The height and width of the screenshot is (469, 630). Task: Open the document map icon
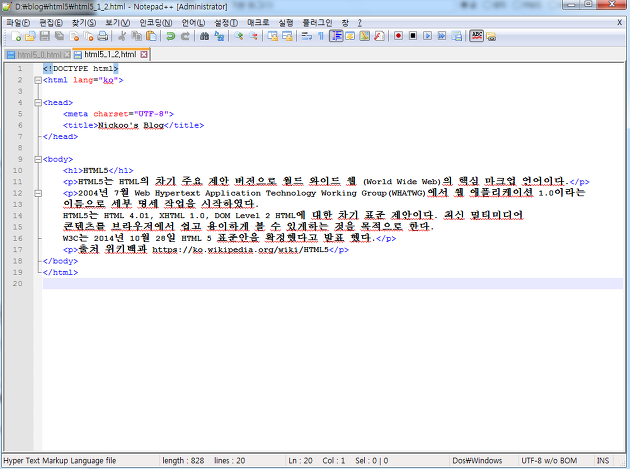(364, 36)
